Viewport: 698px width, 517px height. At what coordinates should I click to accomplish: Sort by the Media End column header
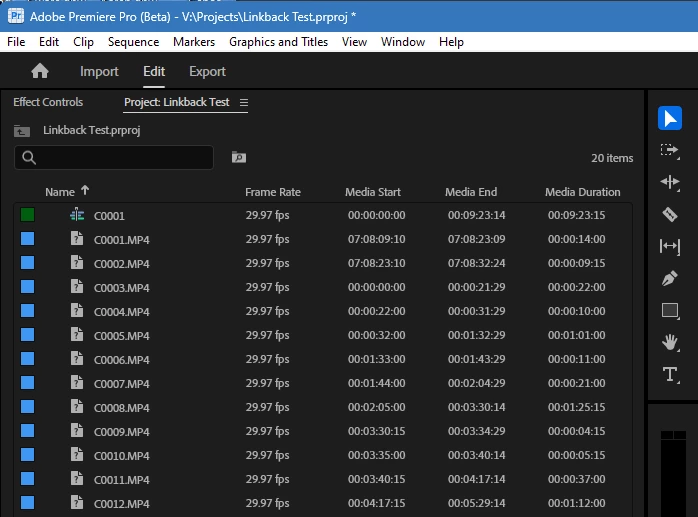pos(471,192)
